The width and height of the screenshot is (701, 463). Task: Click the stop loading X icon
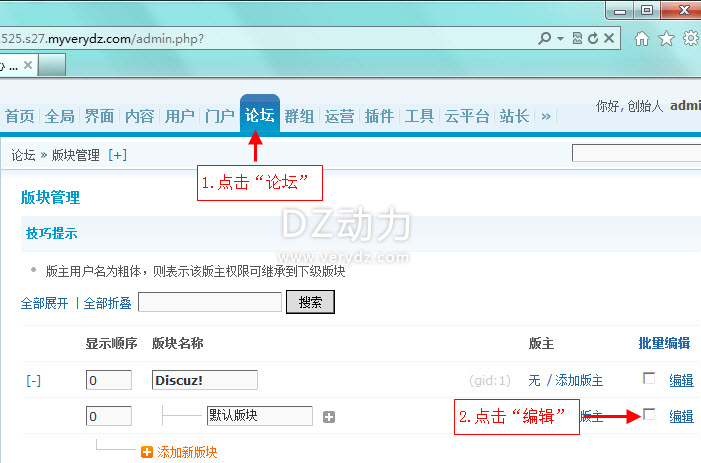pyautogui.click(x=608, y=39)
